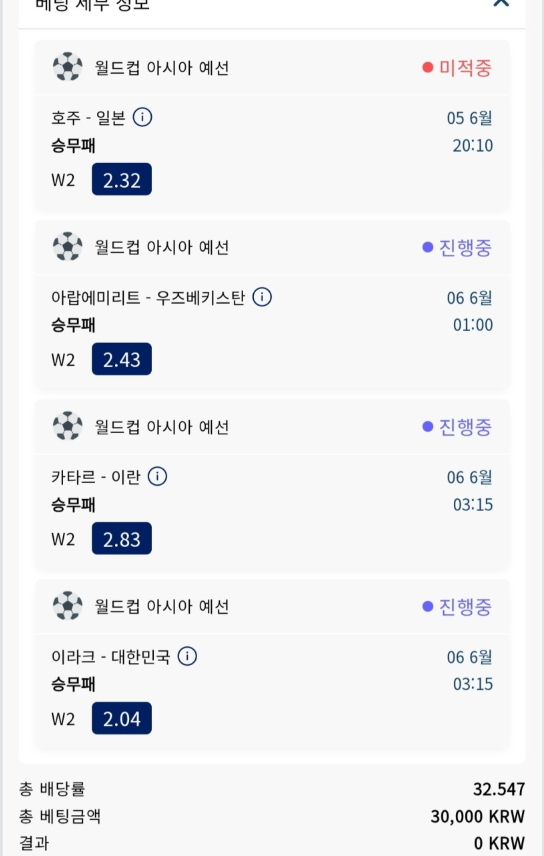544x856 pixels.
Task: Click soccer ball icon in fourth bet card
Action: point(68,606)
